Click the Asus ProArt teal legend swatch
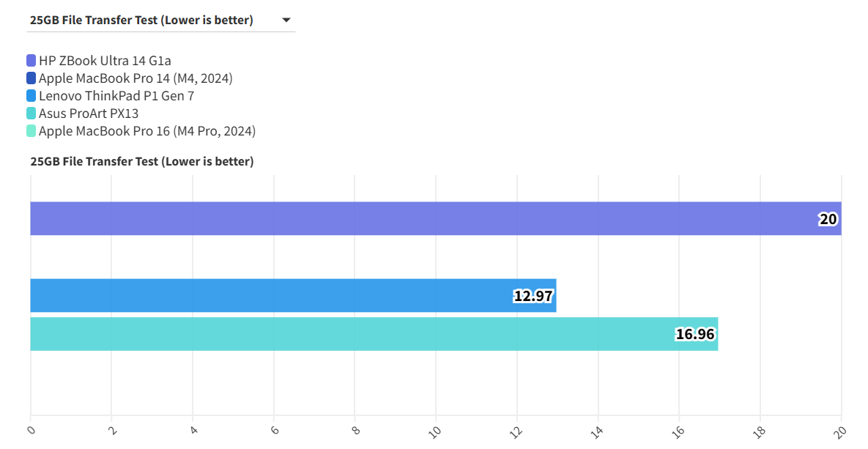Screen dimensions: 868x449 coord(31,114)
